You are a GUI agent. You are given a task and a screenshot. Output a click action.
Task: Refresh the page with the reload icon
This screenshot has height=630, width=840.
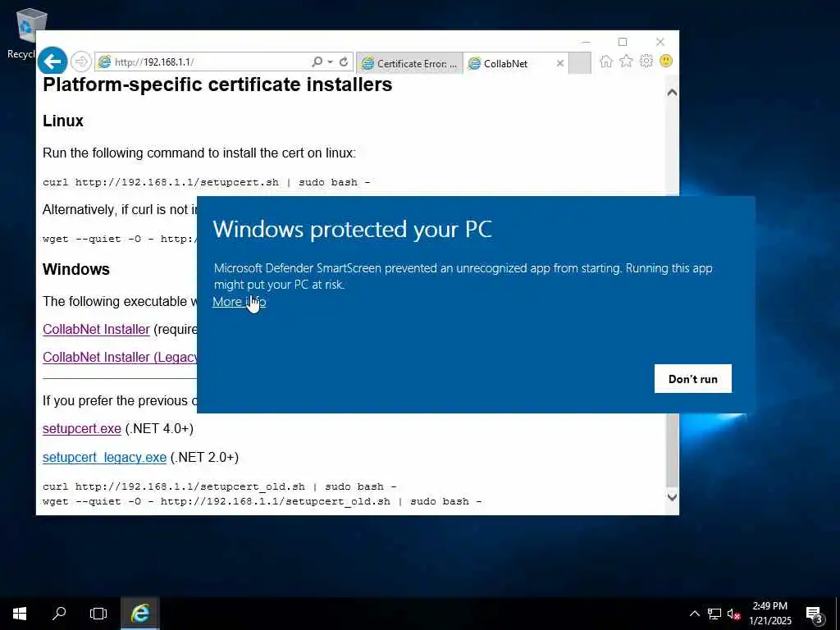pyautogui.click(x=344, y=62)
